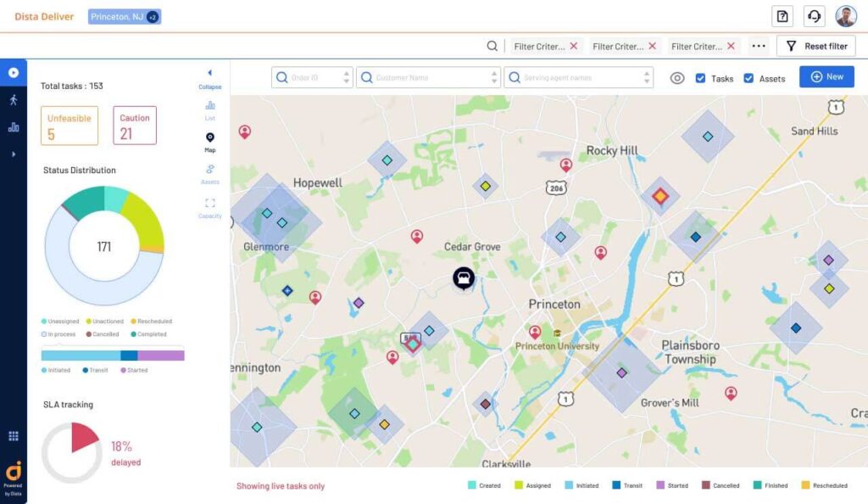Screen dimensions: 868x504
Task: Switch to the List view
Action: (x=209, y=109)
